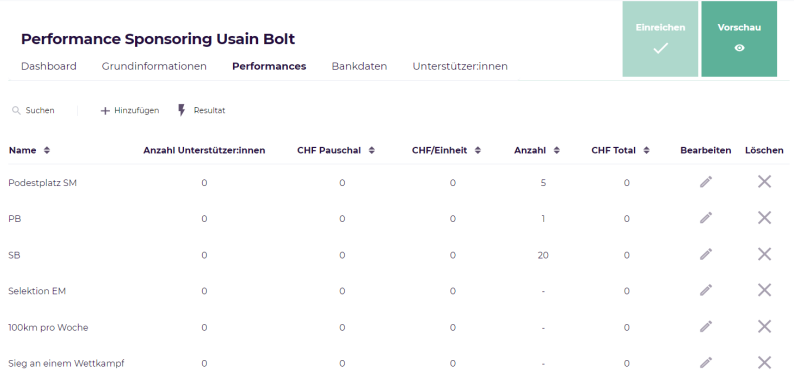The image size is (795, 391).
Task: Sort table by Name column arrows
Action: pos(47,150)
